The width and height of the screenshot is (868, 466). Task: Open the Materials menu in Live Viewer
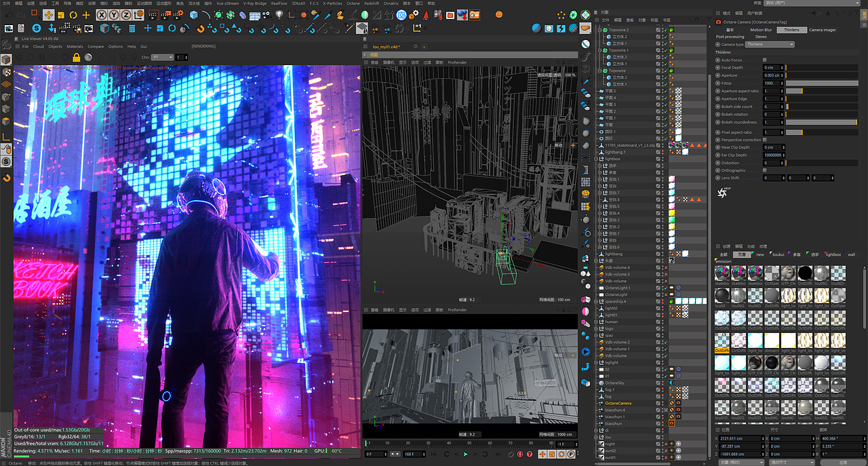pyautogui.click(x=75, y=47)
